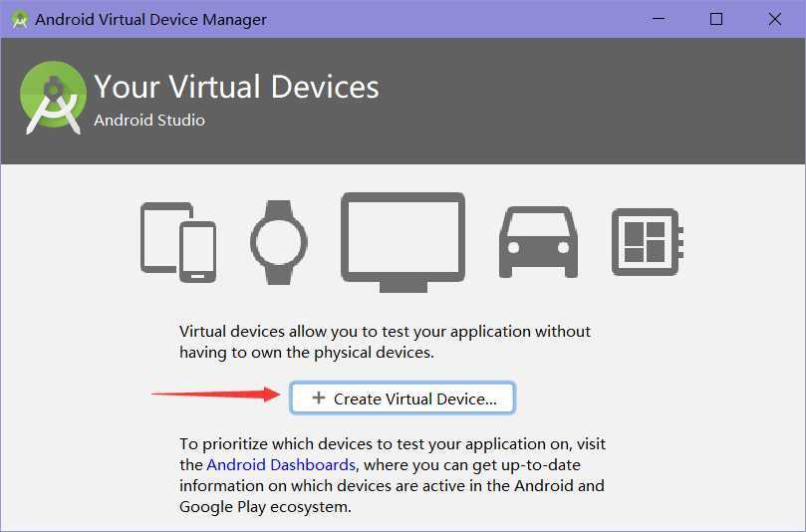Click the 'Your Virtual Devices' heading
The height and width of the screenshot is (532, 806).
236,87
